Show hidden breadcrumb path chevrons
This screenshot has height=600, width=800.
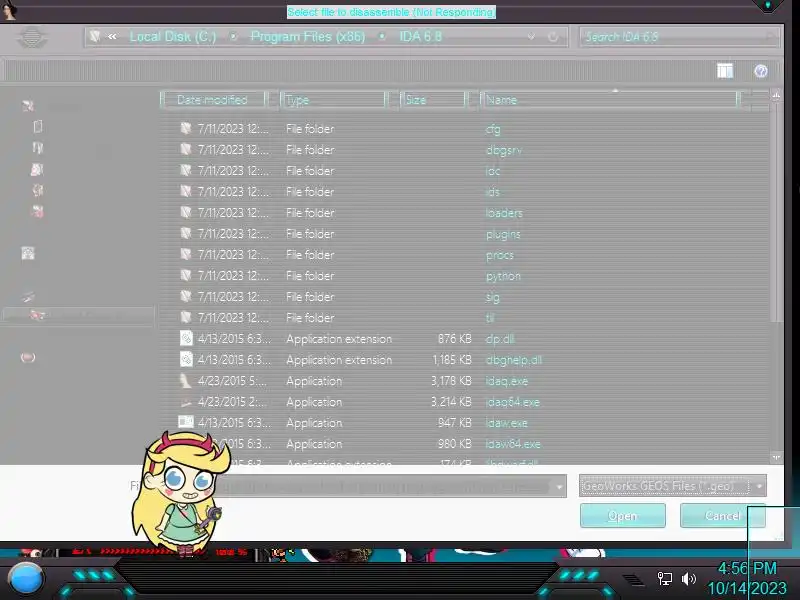(112, 37)
